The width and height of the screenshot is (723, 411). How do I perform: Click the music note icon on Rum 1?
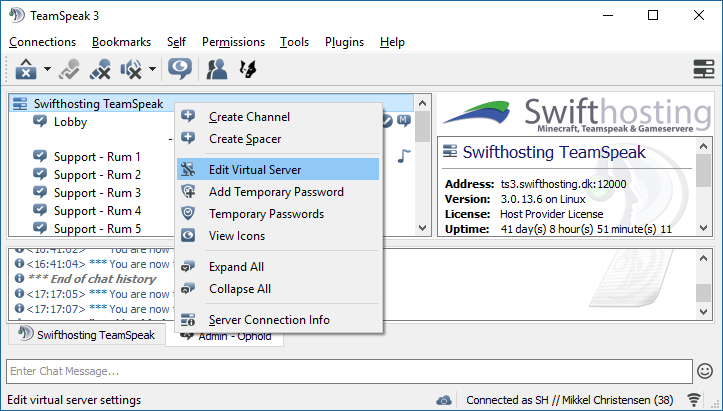pos(404,156)
